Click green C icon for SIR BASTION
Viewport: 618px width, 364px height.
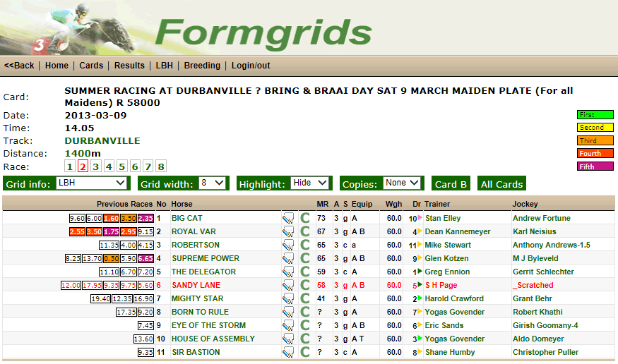305,352
